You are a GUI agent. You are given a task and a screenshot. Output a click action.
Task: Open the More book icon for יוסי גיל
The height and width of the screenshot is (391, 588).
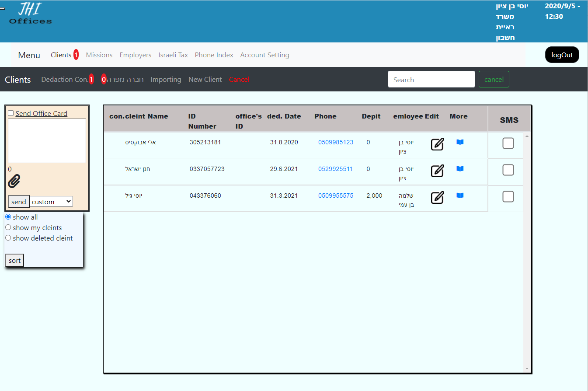coord(460,195)
